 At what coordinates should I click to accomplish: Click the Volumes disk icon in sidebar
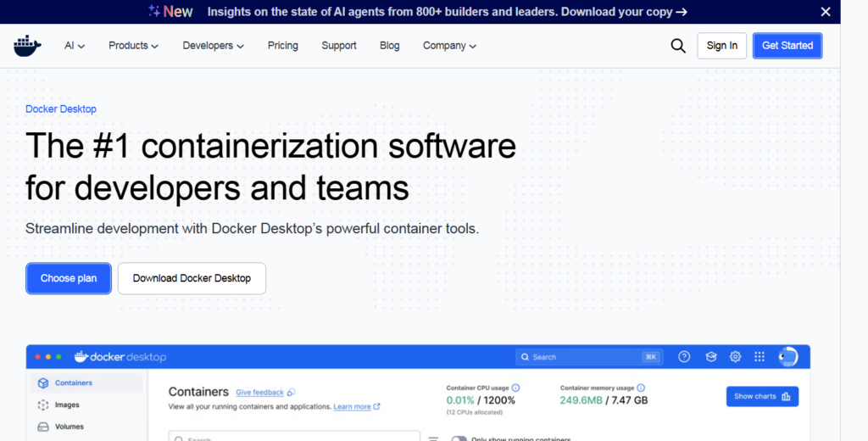[43, 427]
